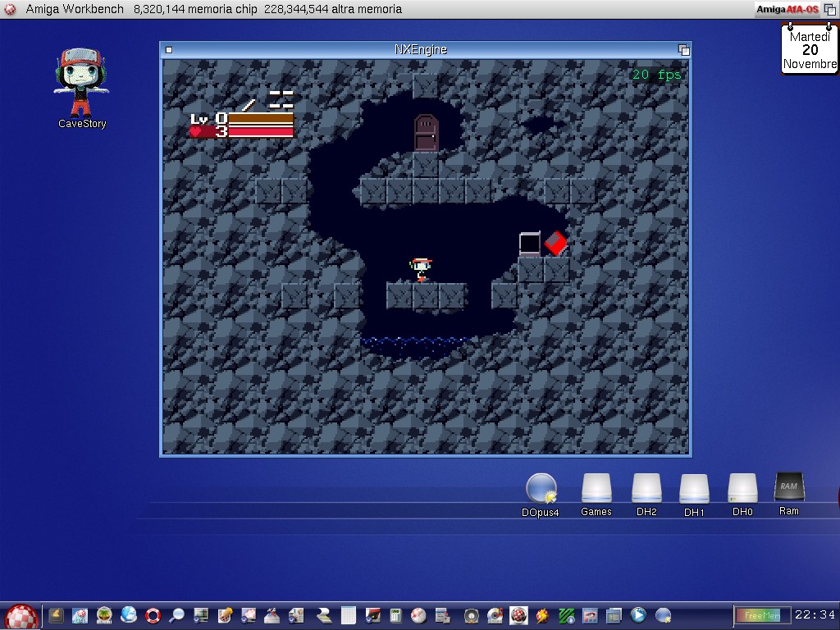Screen dimensions: 840x630
Task: Open the calendar widget showing Martedì 20
Action: click(810, 49)
